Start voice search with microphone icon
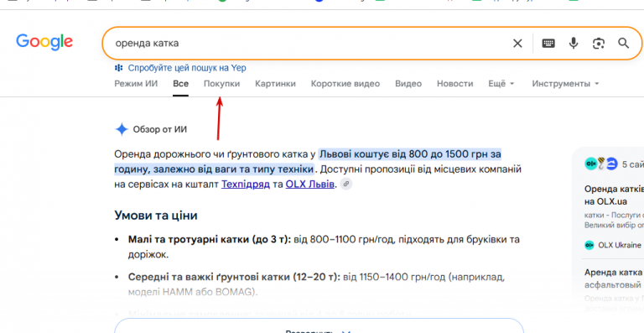The image size is (644, 333). point(574,43)
